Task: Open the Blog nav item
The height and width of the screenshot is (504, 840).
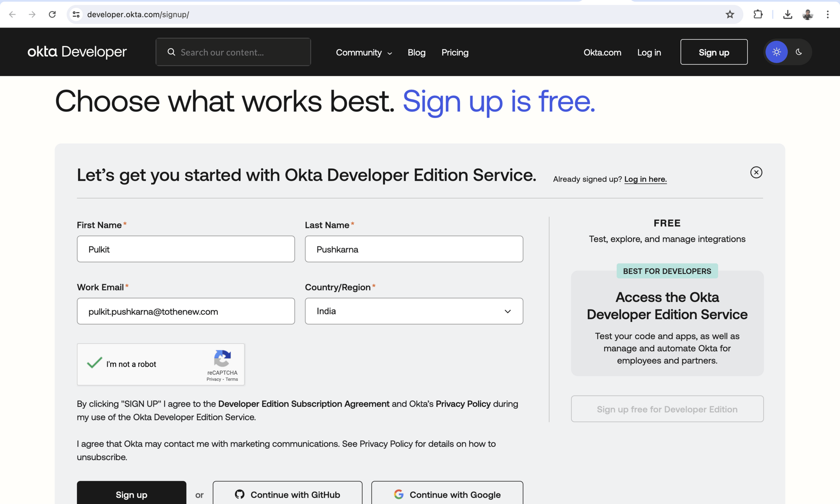Action: click(416, 52)
